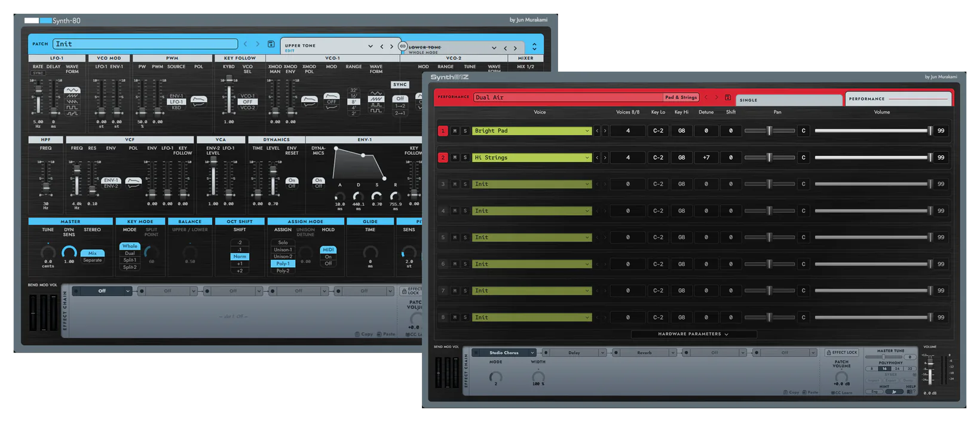Select Eng hint language
The width and height of the screenshot is (980, 422).
coord(874,392)
